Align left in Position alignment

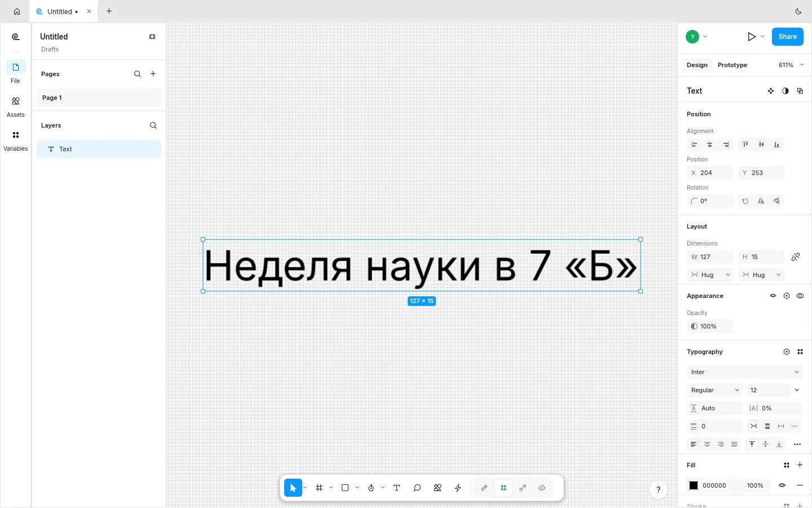[695, 144]
